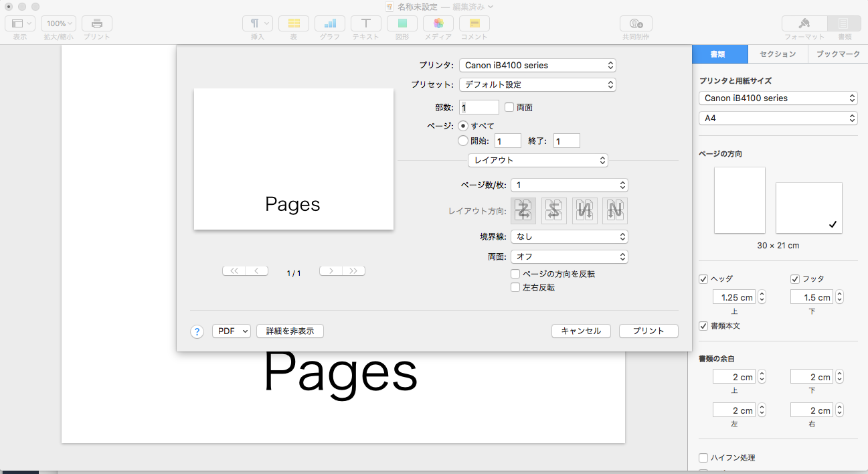Select the Text (テキスト) toolbar icon
Screen dimensions: 868x474
(366, 23)
